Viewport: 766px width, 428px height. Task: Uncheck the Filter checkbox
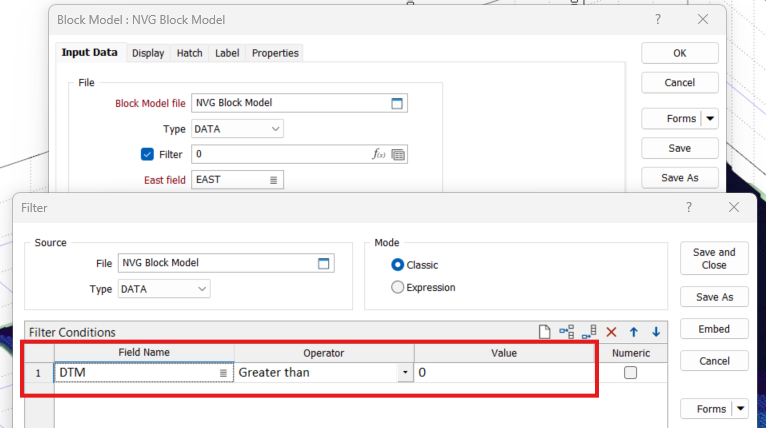coord(148,154)
